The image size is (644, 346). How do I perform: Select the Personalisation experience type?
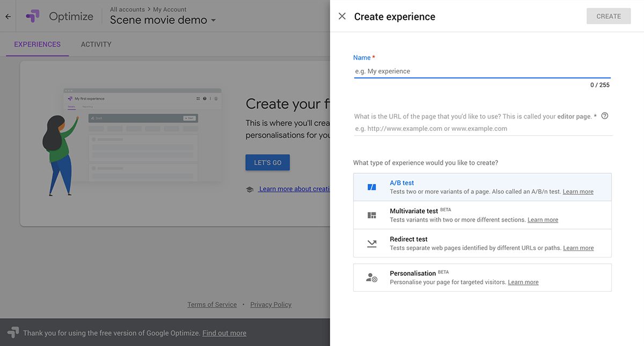(482, 277)
